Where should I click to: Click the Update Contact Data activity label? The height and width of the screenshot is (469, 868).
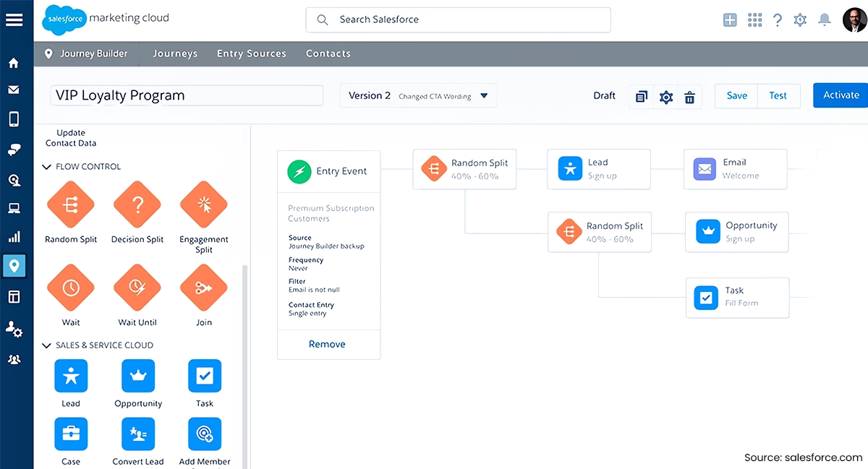click(x=71, y=138)
